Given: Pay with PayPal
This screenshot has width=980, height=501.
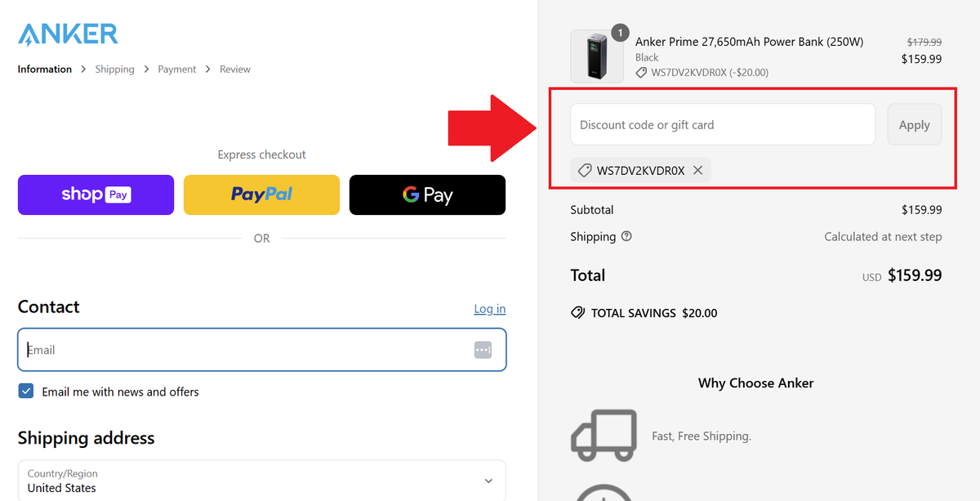Looking at the screenshot, I should tap(261, 195).
